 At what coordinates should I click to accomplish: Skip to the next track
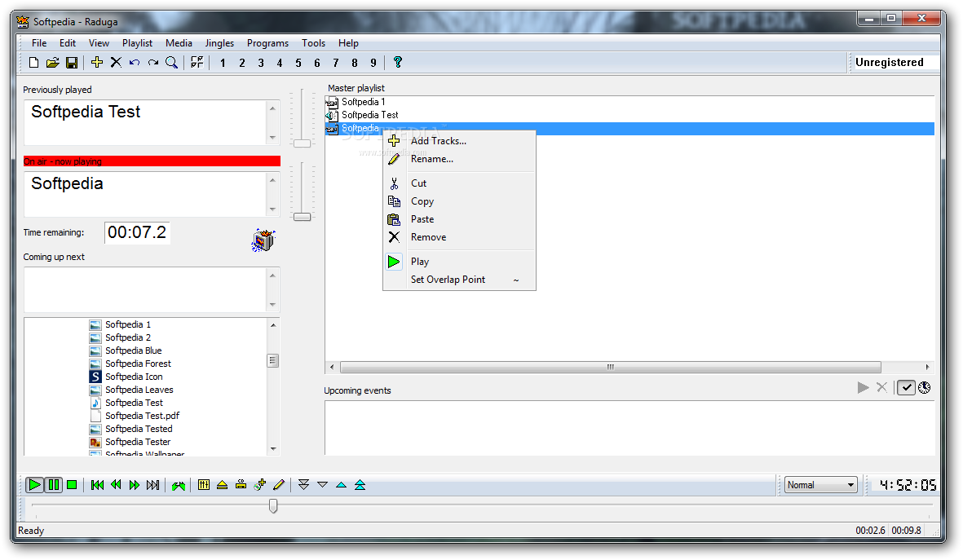153,485
